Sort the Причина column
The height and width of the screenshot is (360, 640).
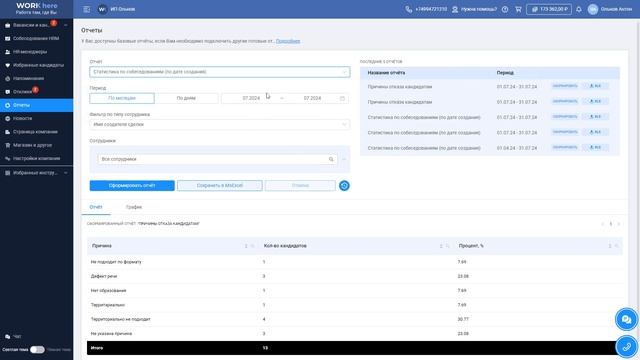click(x=246, y=246)
